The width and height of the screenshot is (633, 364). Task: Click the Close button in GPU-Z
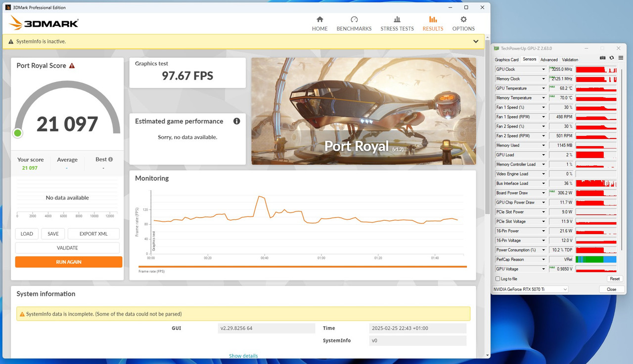tap(612, 289)
